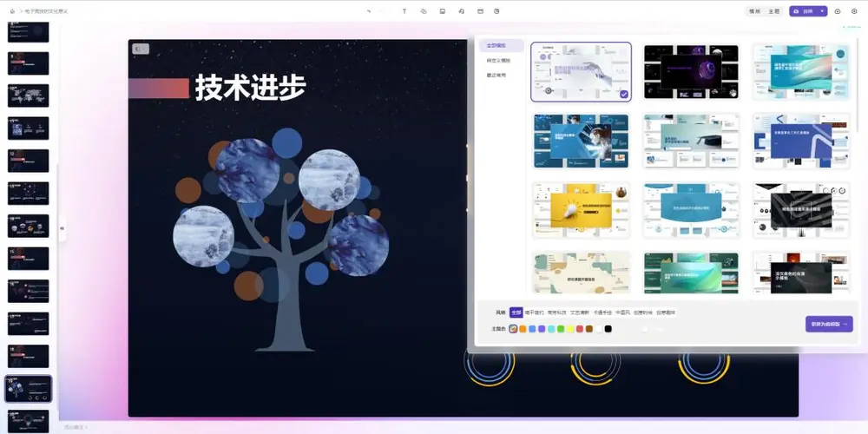Select the 创意趣味 style filter

click(666, 312)
